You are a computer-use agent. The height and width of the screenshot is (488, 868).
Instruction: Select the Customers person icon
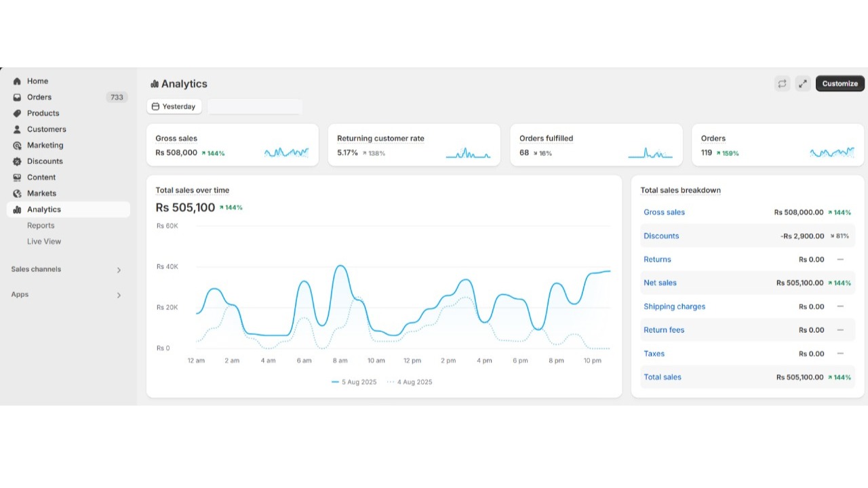[17, 129]
